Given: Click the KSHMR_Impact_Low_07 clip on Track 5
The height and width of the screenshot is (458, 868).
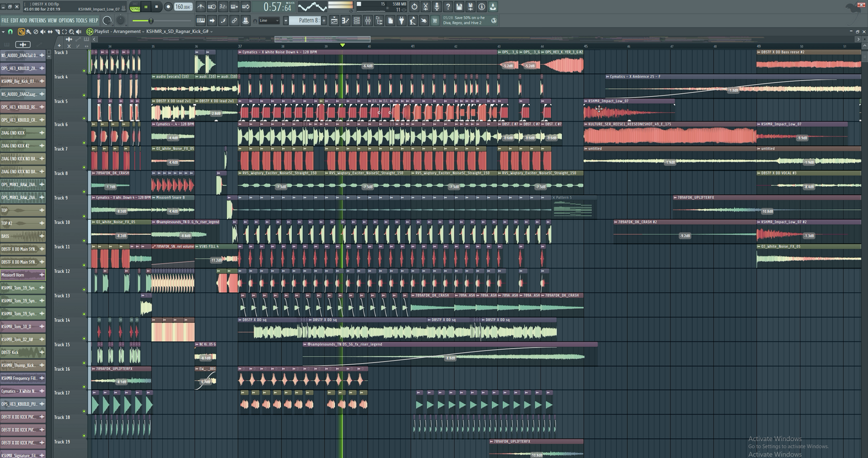Looking at the screenshot, I should 629,109.
